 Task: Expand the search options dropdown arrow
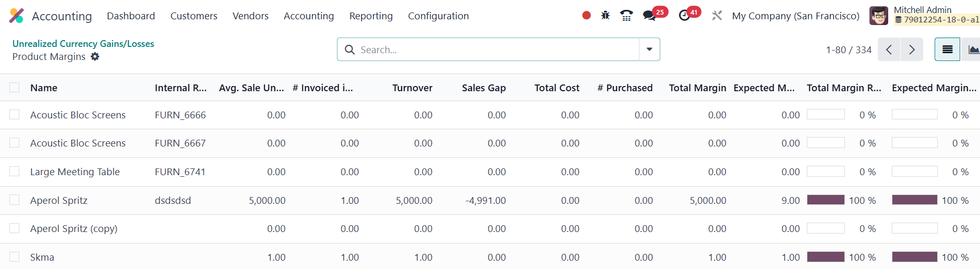(649, 50)
